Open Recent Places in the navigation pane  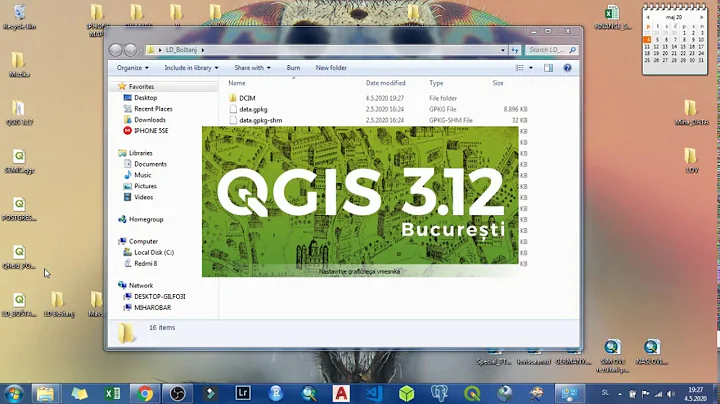pyautogui.click(x=153, y=109)
